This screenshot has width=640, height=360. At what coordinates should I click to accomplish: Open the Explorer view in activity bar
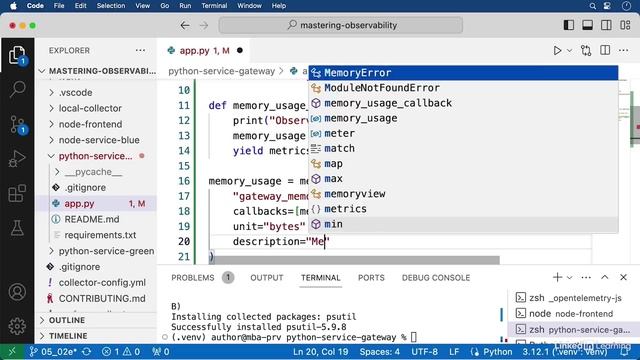pos(17,55)
